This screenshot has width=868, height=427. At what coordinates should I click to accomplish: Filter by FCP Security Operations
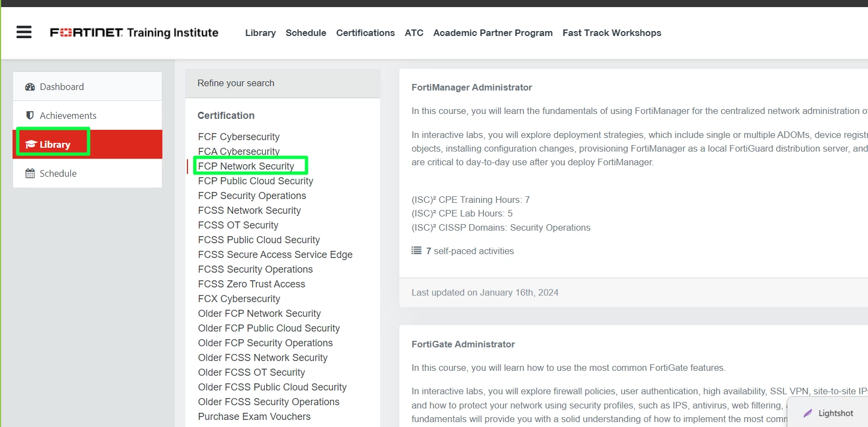tap(252, 196)
